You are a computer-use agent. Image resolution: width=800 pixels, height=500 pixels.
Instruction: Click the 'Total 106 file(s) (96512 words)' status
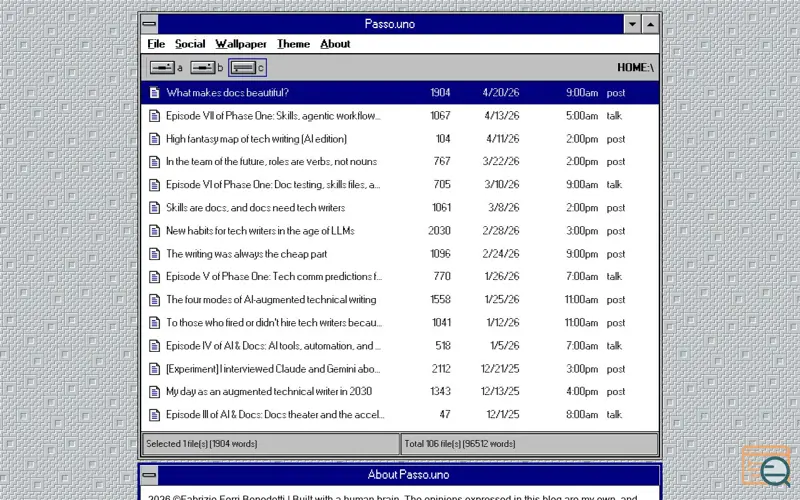click(x=460, y=444)
